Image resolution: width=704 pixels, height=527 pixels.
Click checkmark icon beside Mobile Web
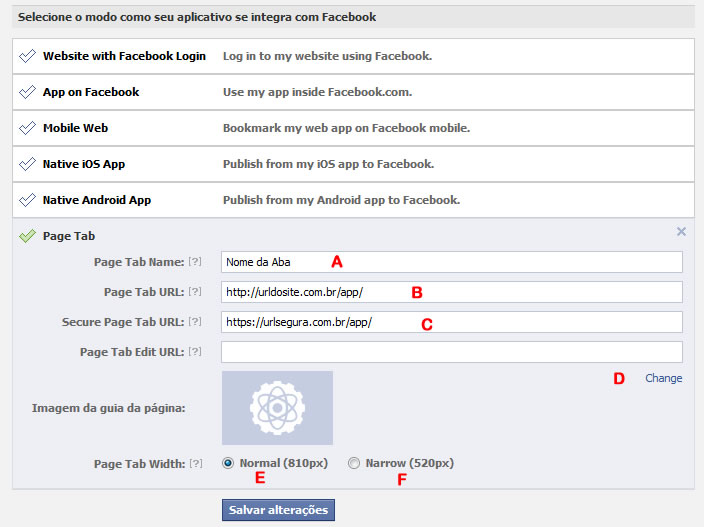(27, 128)
